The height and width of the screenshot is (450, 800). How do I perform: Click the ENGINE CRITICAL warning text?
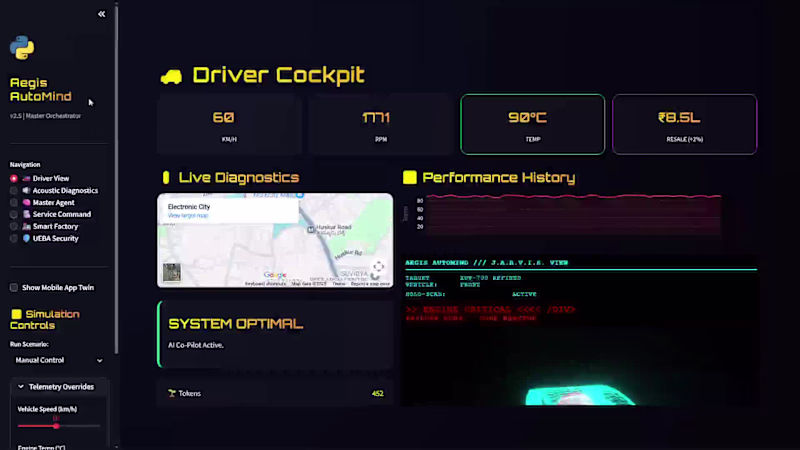point(491,310)
